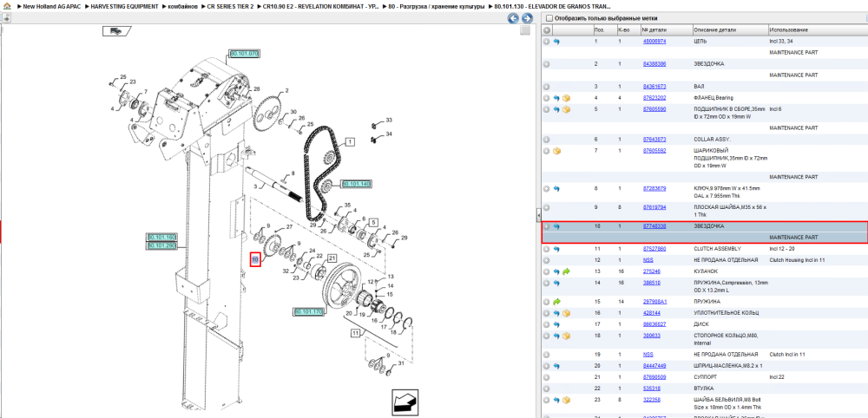Open the package icon for part 380833
This screenshot has width=868, height=418.
click(566, 336)
